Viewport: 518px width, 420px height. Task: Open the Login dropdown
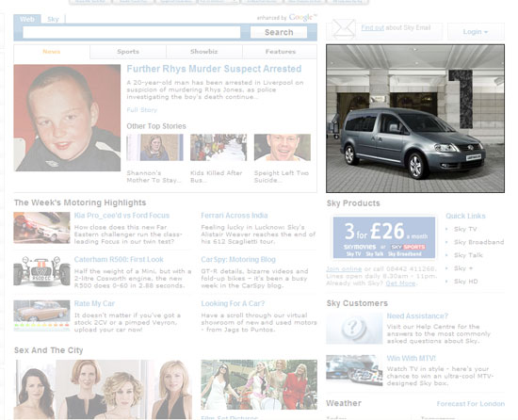(x=476, y=32)
